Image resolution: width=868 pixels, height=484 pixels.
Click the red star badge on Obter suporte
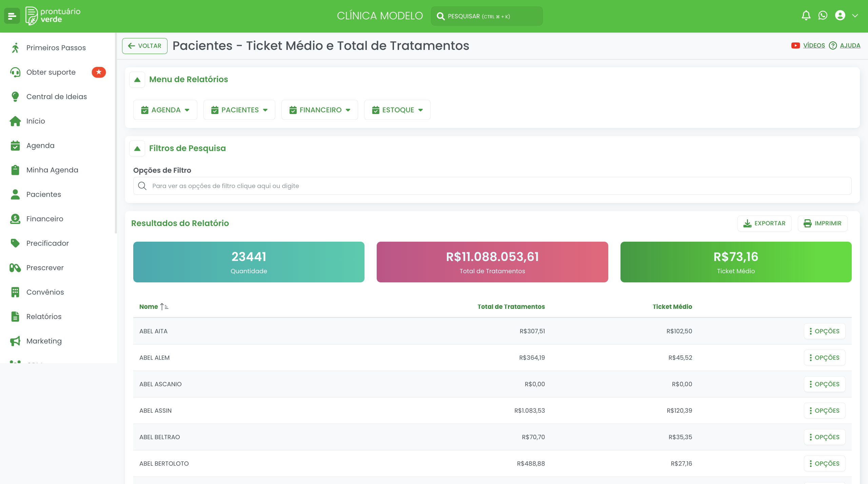tap(99, 72)
